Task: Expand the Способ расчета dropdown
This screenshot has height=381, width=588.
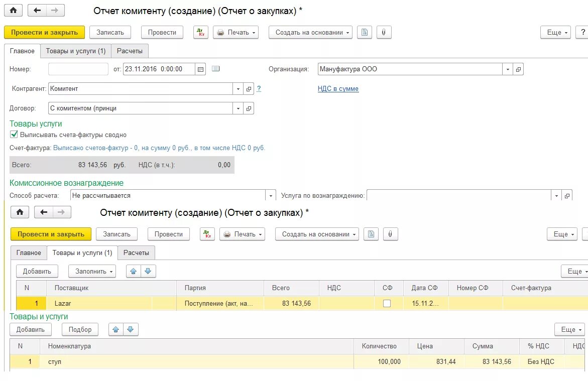Action: [271, 195]
